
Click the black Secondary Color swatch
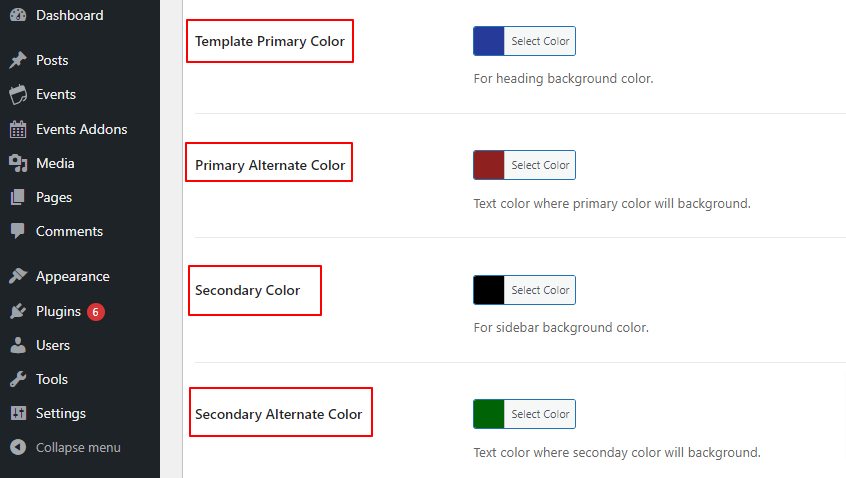pyautogui.click(x=489, y=290)
